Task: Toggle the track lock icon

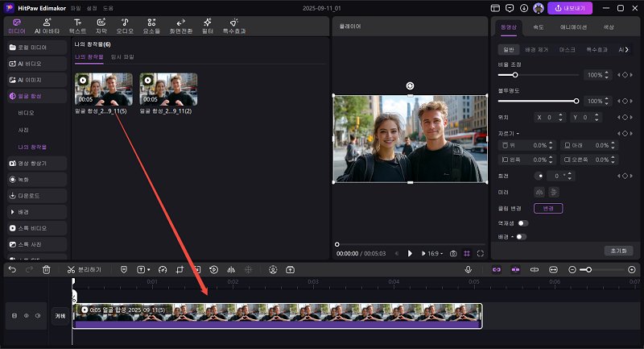Action: click(x=14, y=316)
